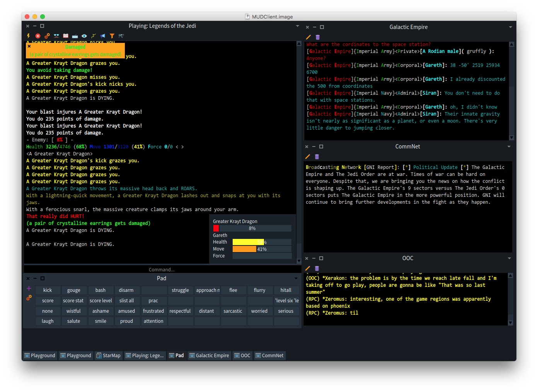This screenshot has height=392, width=538.
Task: Click the gun icon in toolbar
Action: click(121, 36)
